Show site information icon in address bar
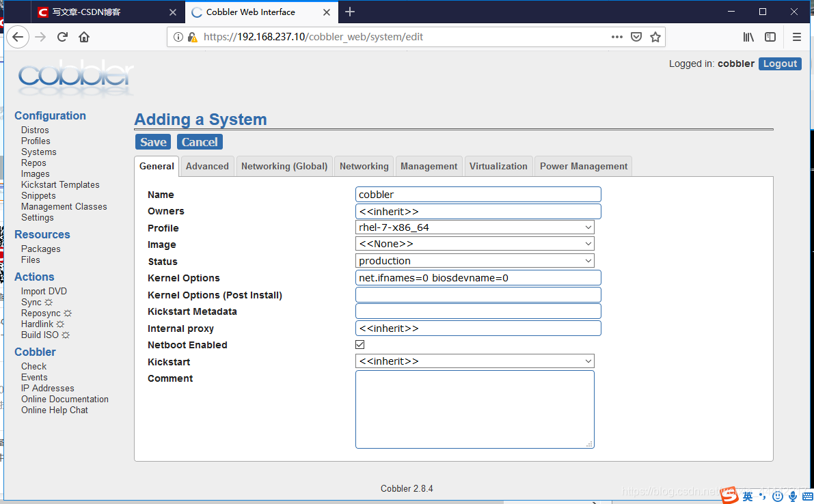This screenshot has height=504, width=814. tap(178, 37)
